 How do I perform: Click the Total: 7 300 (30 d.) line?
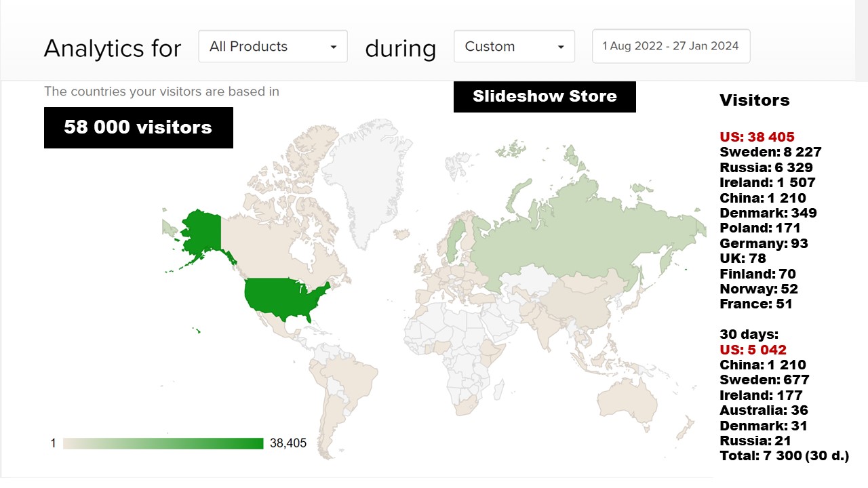coord(784,456)
